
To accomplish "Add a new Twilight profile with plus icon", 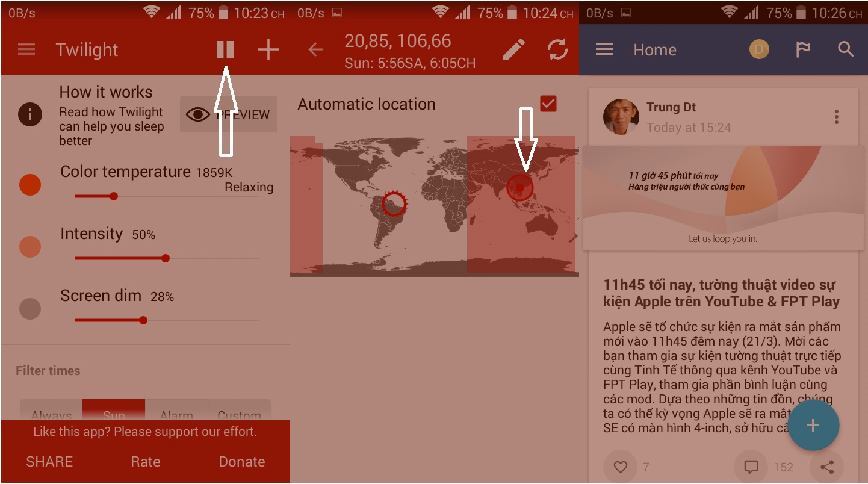I will (x=268, y=49).
